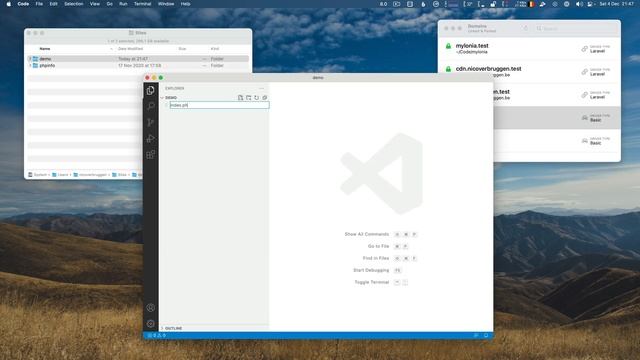Viewport: 640px width, 360px height.
Task: Click Laravel driver type on cdn.nicoverbruggen.test row
Action: (x=597, y=74)
